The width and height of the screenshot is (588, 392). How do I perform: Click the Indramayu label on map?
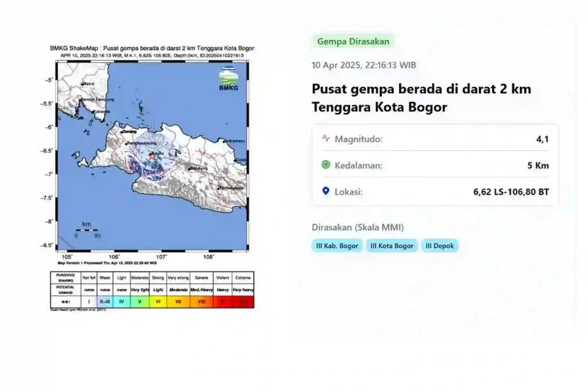pos(235,141)
